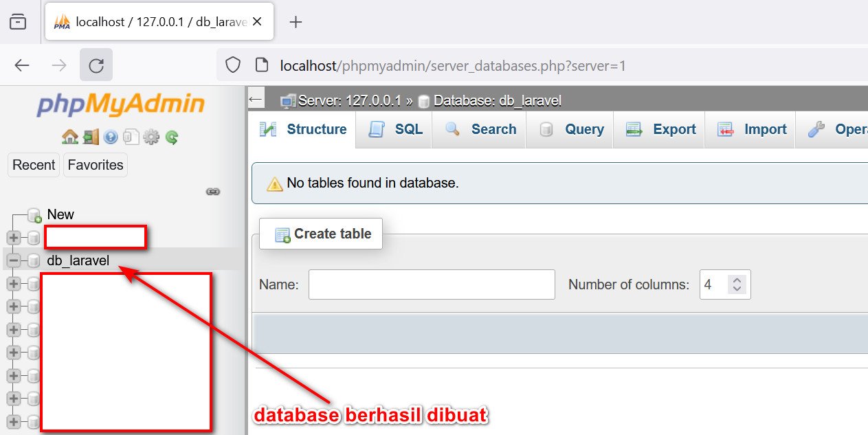Increase Number of columns with up arrow

click(x=737, y=280)
